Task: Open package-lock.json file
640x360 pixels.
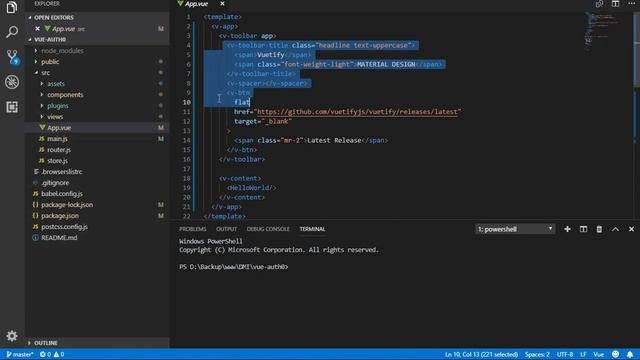Action: 67,205
